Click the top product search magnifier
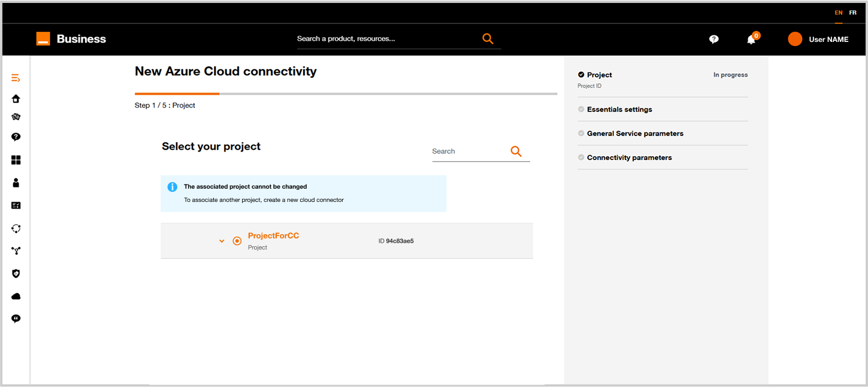 pos(488,39)
